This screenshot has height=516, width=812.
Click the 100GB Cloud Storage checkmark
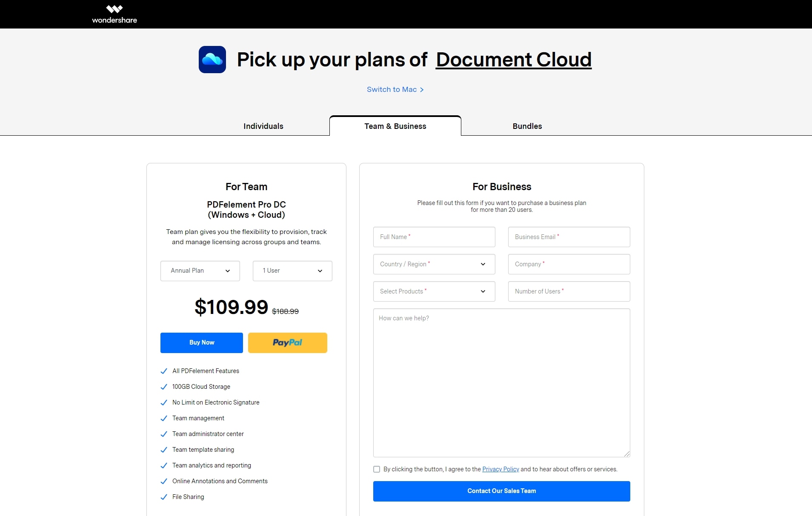pyautogui.click(x=164, y=387)
